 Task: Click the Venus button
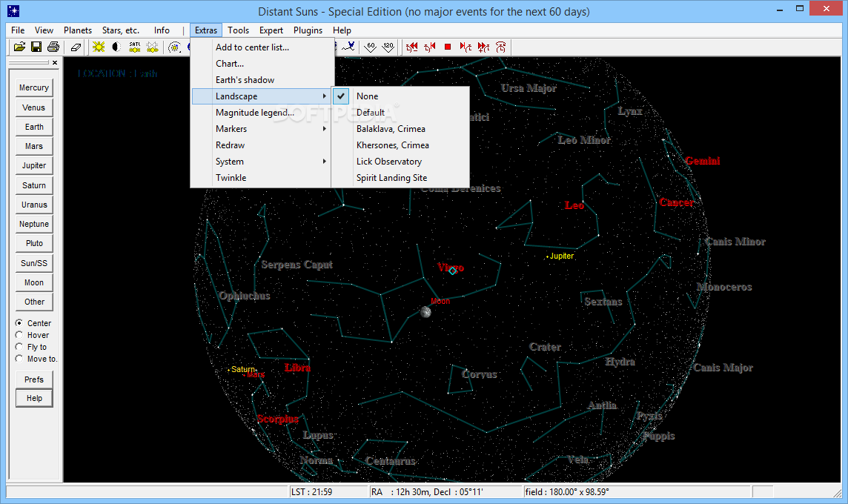pos(34,107)
